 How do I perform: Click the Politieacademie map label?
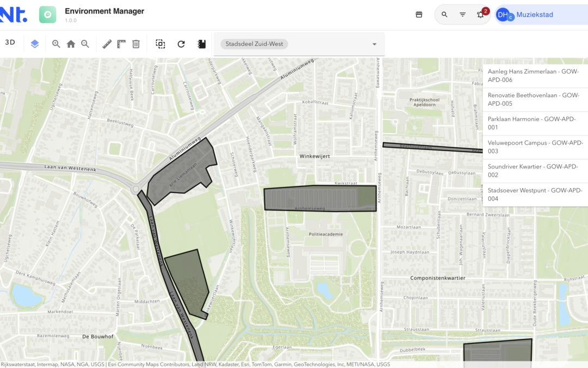326,234
